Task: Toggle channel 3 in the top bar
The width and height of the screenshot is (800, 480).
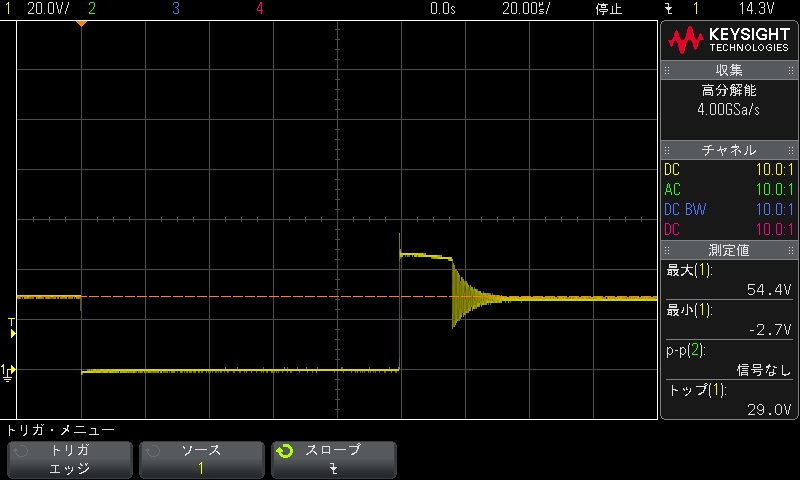Action: (x=176, y=8)
